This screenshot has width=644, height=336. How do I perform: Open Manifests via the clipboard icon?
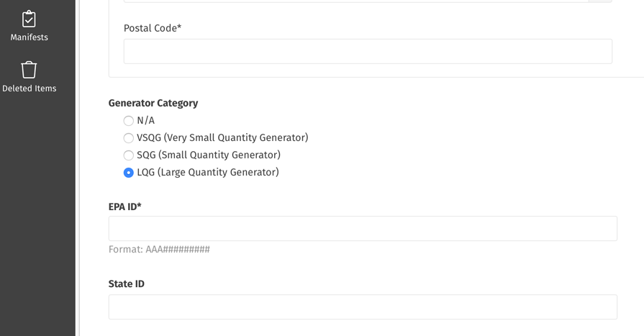tap(29, 19)
